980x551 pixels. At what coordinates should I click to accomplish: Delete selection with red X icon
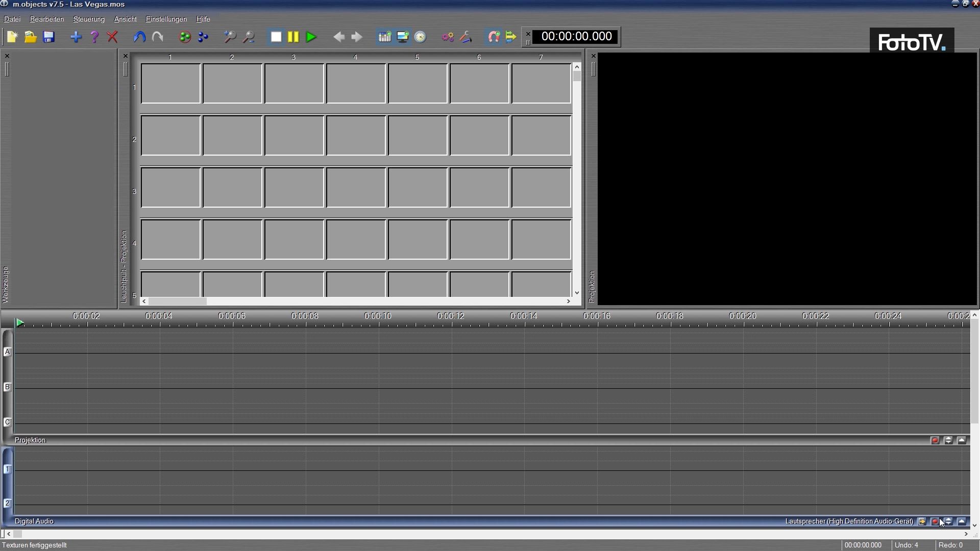tap(112, 37)
